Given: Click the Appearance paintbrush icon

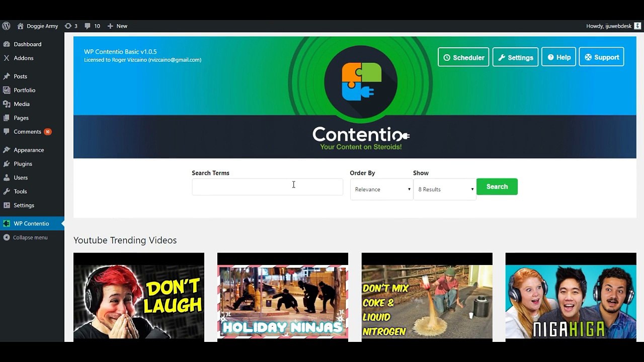Looking at the screenshot, I should (x=7, y=150).
